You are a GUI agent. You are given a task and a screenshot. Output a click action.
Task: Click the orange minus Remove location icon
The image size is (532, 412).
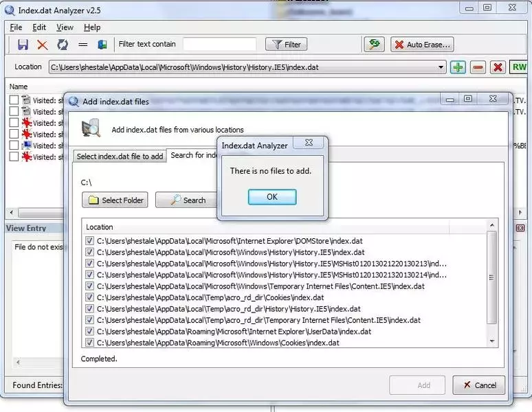[x=478, y=67]
